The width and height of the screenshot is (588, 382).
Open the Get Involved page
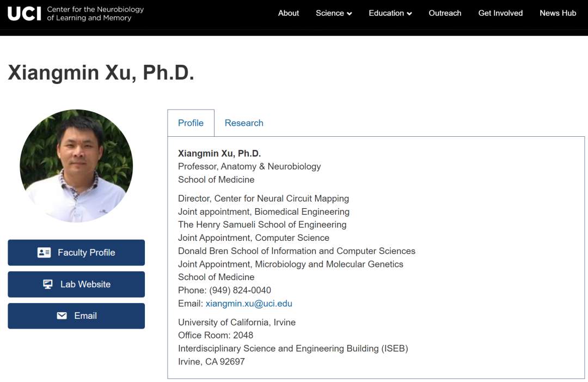[x=500, y=13]
